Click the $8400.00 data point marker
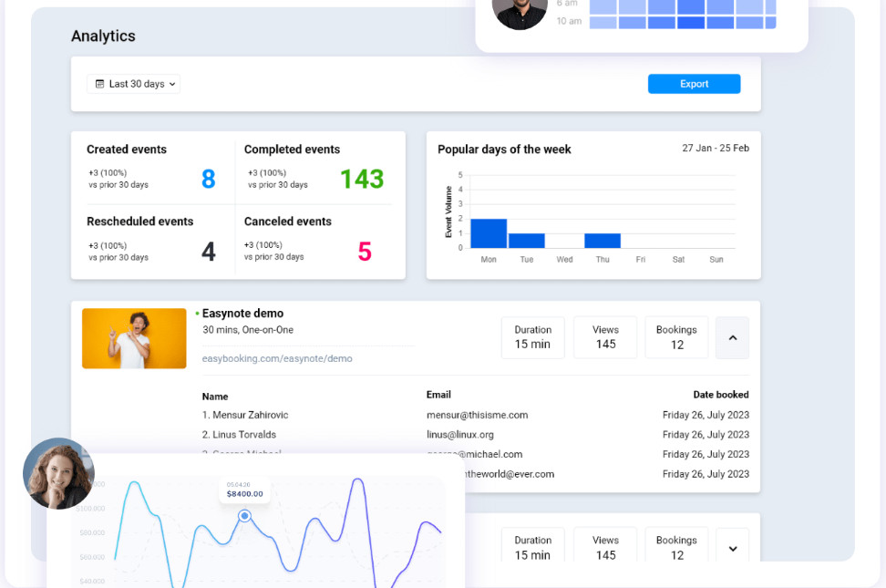Screen dimensions: 886x588 [244, 515]
